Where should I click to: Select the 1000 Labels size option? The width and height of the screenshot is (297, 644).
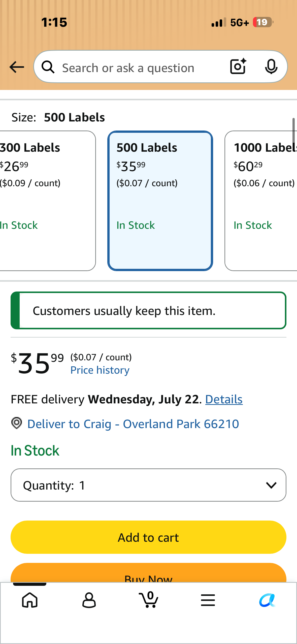point(261,201)
